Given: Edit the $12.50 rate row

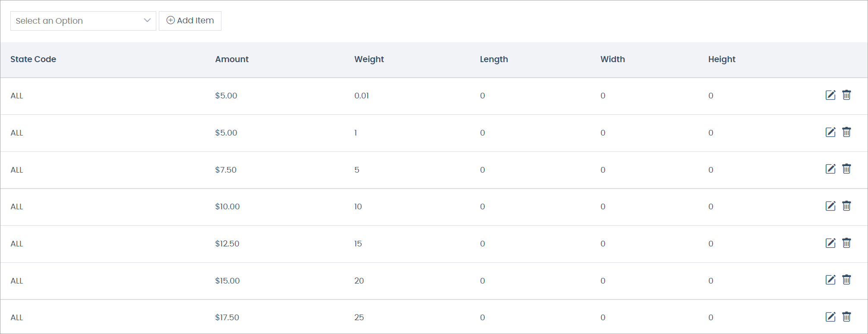Looking at the screenshot, I should 830,243.
